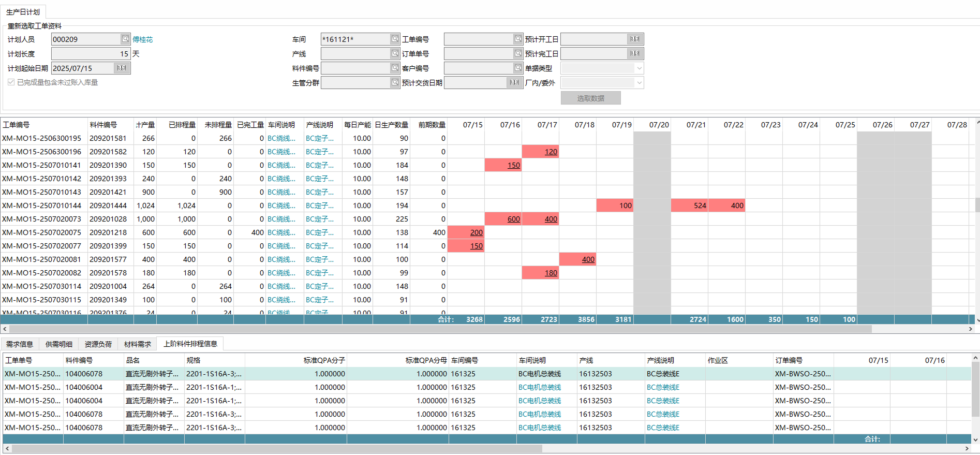Viewport: 980px width, 455px height.
Task: Click the 料件编号 lookup magnifier icon
Action: pos(395,68)
